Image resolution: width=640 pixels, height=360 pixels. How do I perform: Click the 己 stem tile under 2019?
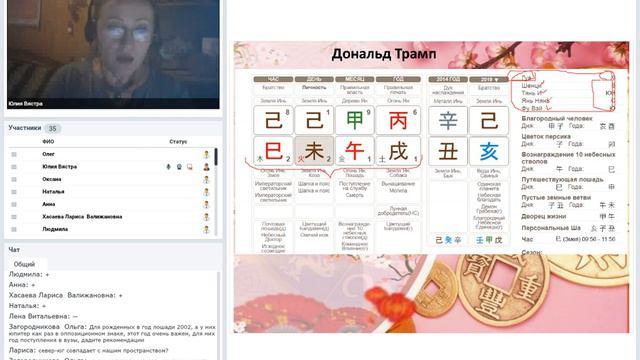[x=489, y=120]
